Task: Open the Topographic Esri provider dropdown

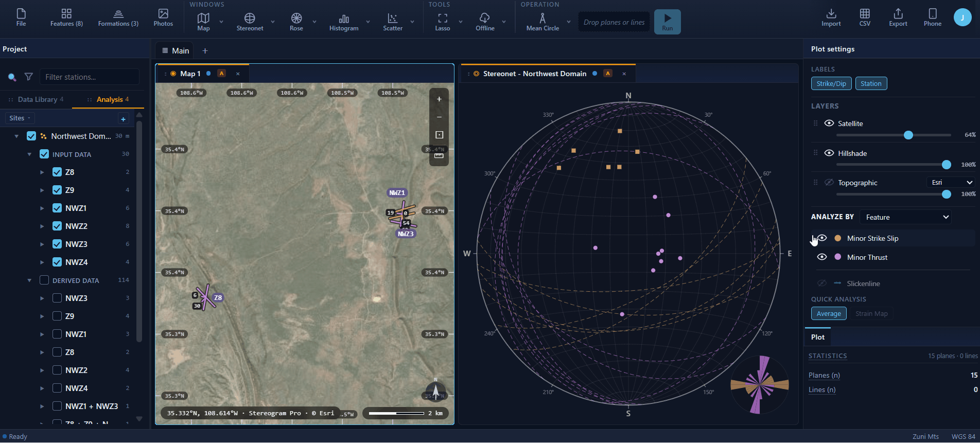Action: pos(951,183)
